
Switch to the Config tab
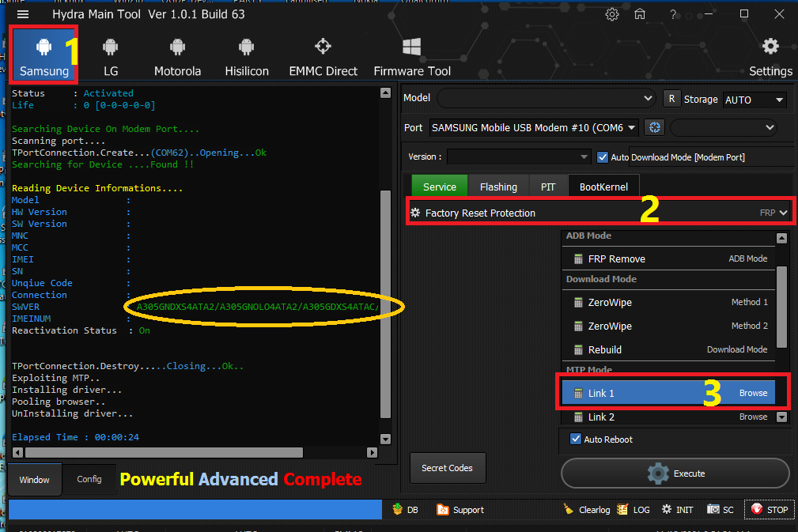(x=89, y=479)
